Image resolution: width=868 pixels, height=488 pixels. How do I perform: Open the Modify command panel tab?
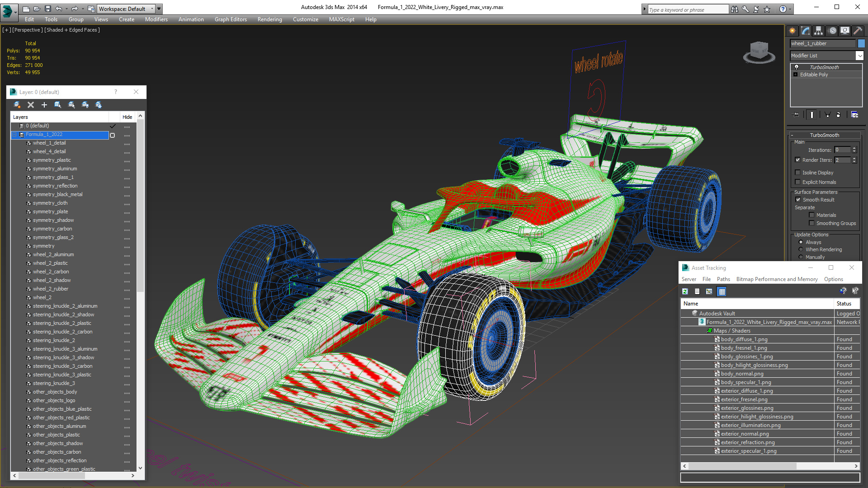[x=806, y=31]
